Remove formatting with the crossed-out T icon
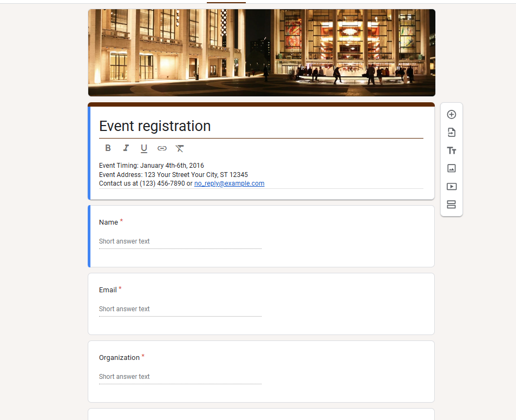 [x=180, y=148]
